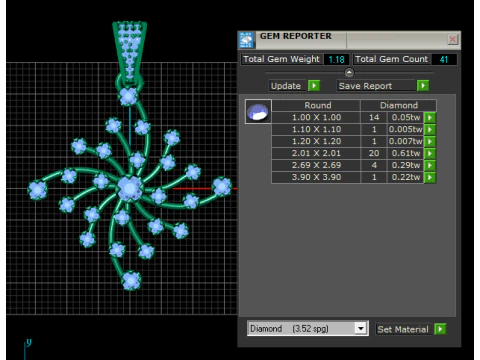Select the 1.20 X 1.20 size cell

click(x=316, y=141)
